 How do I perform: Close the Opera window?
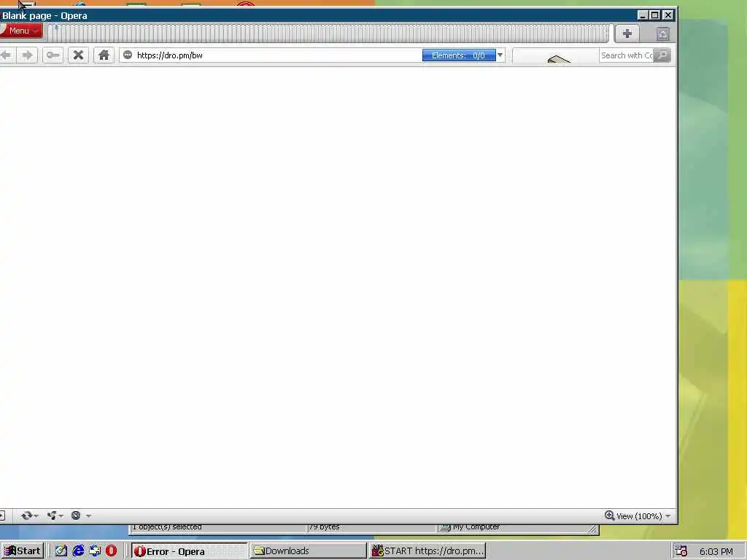(668, 15)
